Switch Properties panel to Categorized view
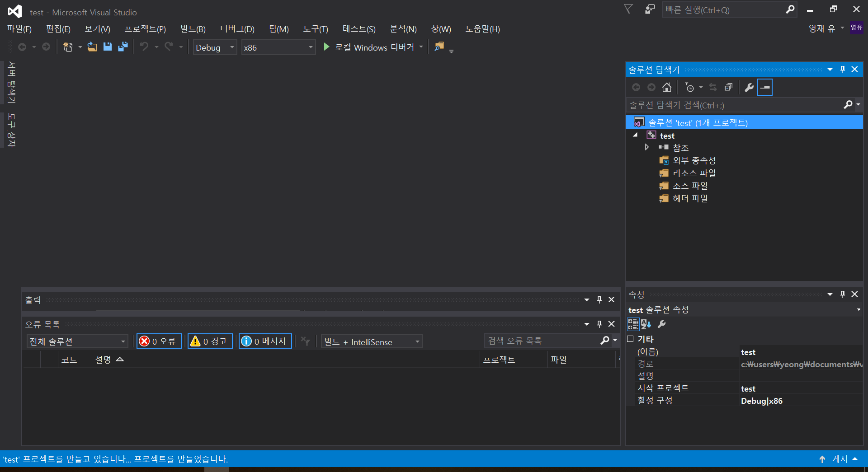The width and height of the screenshot is (868, 472). tap(633, 324)
